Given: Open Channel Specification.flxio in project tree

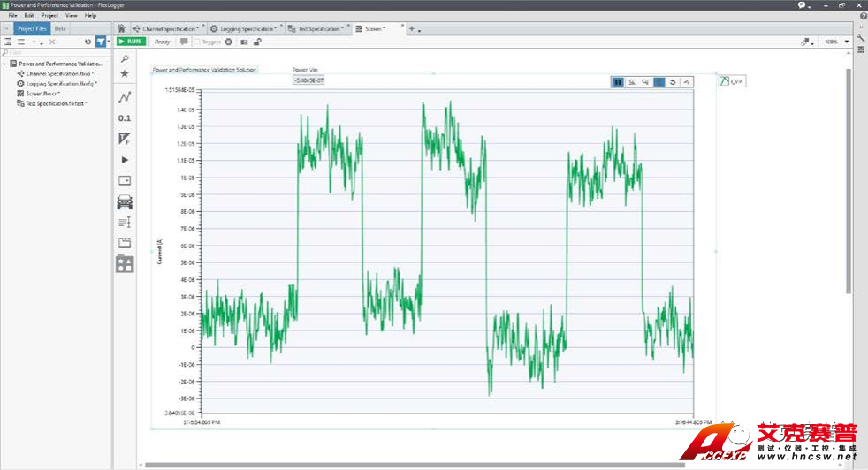Looking at the screenshot, I should (x=57, y=73).
